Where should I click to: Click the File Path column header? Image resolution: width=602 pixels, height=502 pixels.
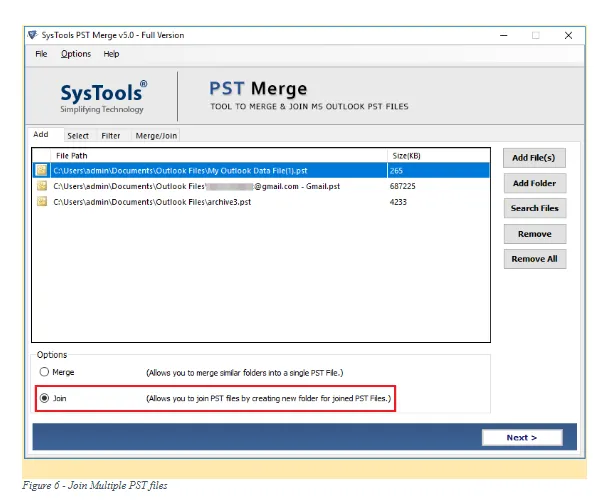tap(218, 156)
